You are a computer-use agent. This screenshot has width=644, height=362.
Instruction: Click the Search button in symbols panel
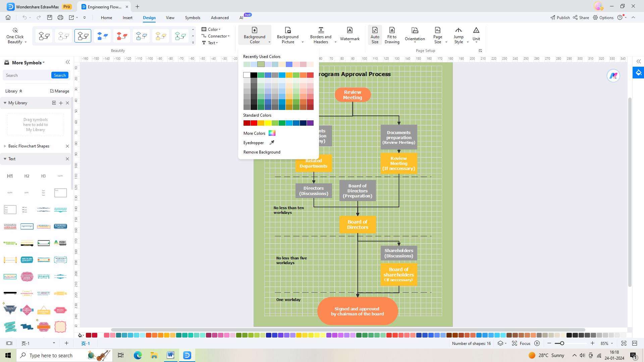(60, 75)
